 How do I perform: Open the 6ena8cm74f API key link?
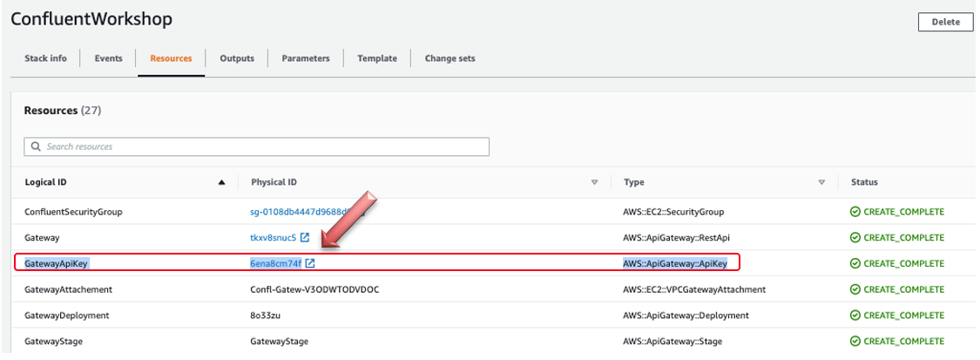pos(275,264)
